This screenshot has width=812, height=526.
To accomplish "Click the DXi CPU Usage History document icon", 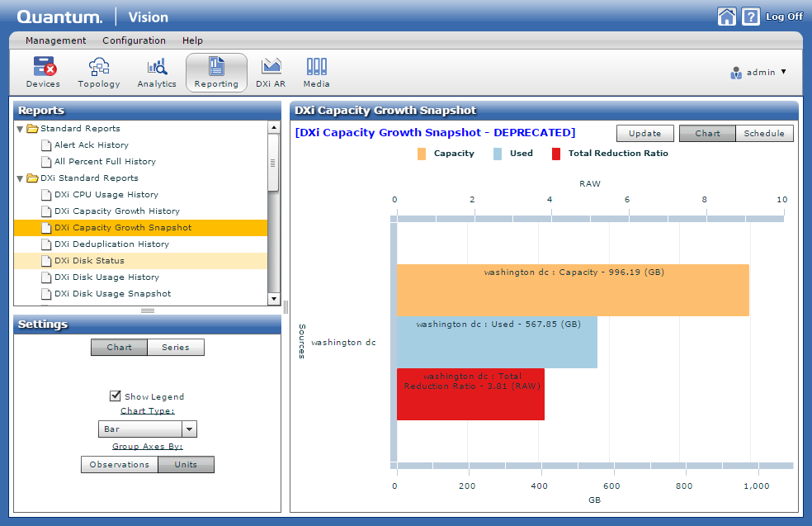I will [x=46, y=195].
